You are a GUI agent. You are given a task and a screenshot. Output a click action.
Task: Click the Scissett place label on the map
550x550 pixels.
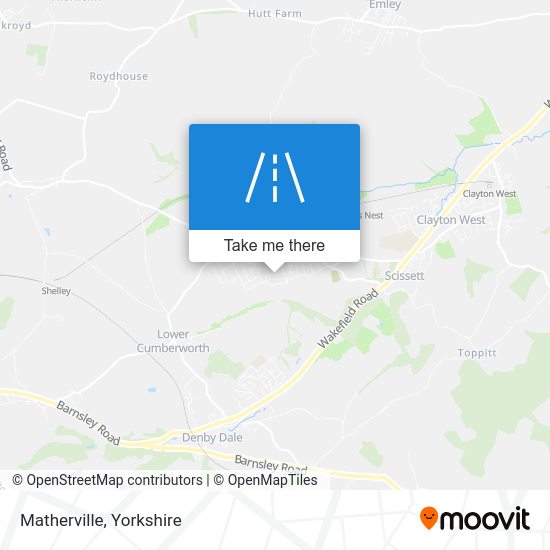click(x=404, y=276)
